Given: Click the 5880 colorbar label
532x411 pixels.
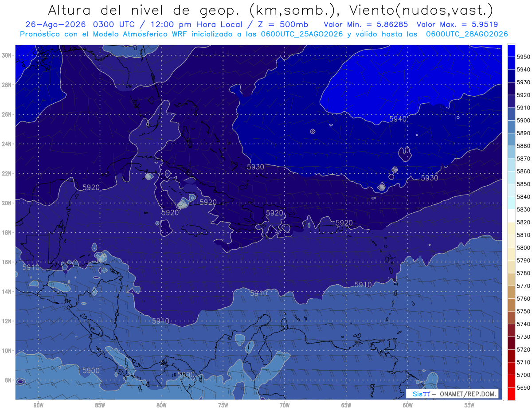Looking at the screenshot, I should 524,146.
